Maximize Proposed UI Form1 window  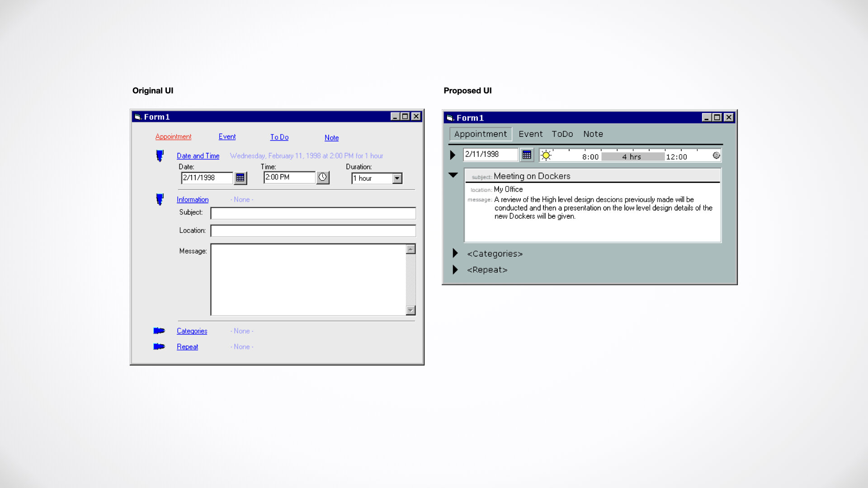(x=717, y=117)
